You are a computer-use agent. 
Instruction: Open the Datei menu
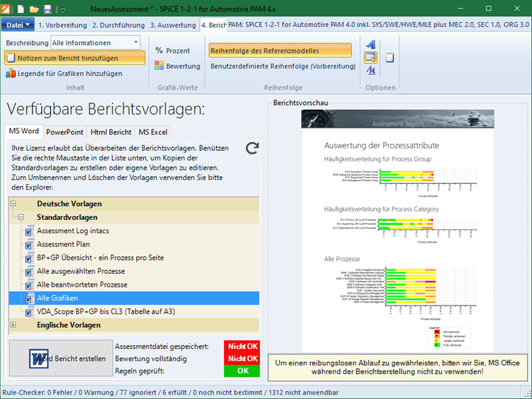(18, 25)
